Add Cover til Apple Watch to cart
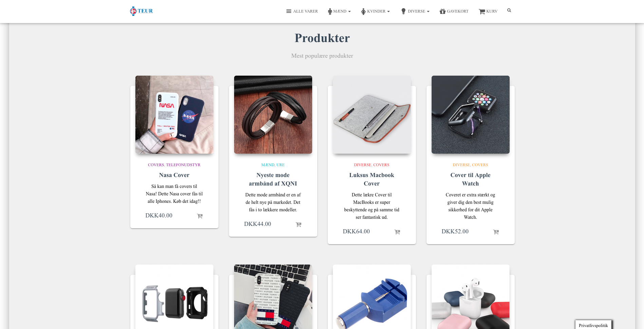Screen dimensions: 644x329 pos(496,232)
